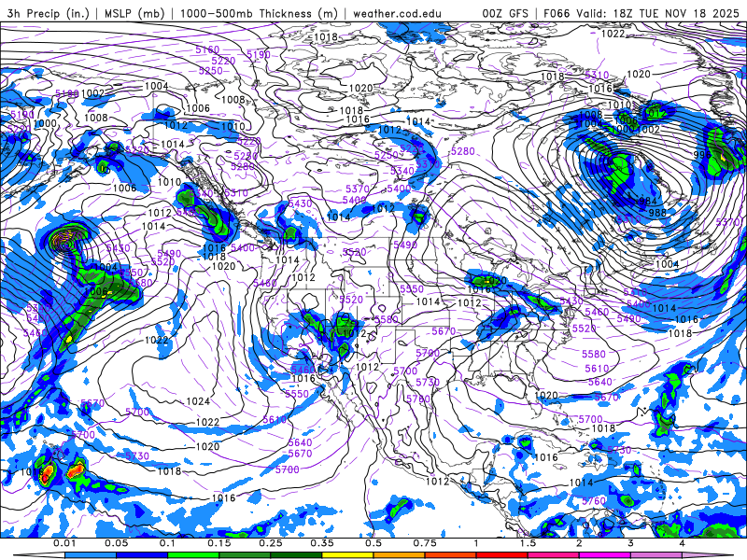Click the '1024' high pressure label
This screenshot has width=747, height=560.
tap(198, 401)
